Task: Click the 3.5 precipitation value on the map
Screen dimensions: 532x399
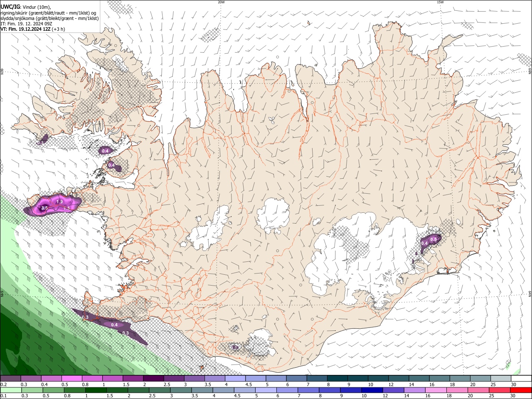Action: tap(45, 208)
